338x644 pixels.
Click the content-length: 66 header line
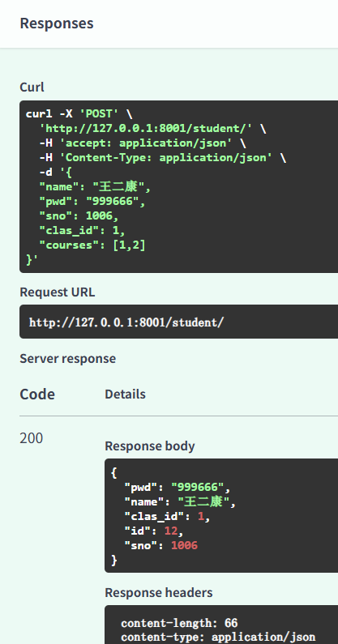click(x=179, y=623)
